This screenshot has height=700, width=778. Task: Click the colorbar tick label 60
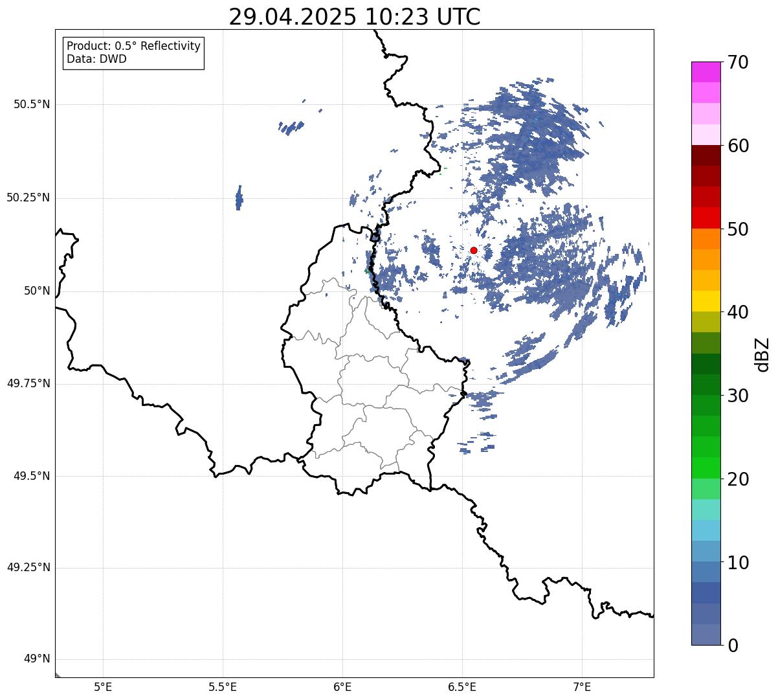coord(738,146)
